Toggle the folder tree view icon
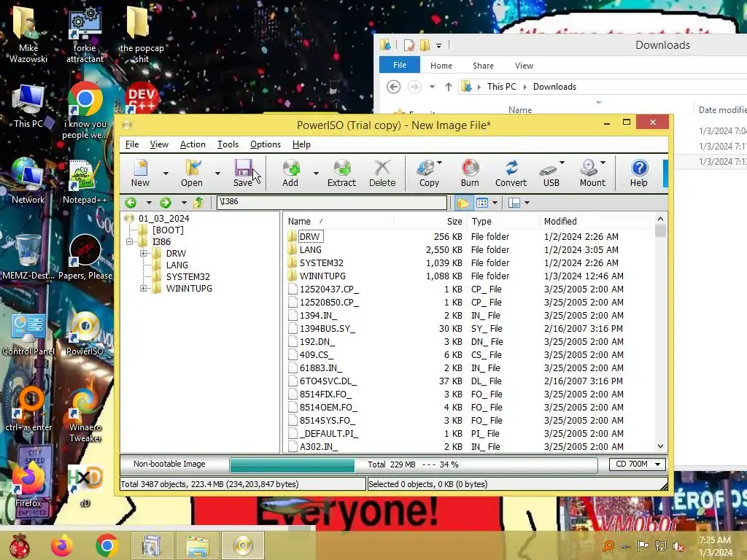747x560 pixels. point(462,203)
